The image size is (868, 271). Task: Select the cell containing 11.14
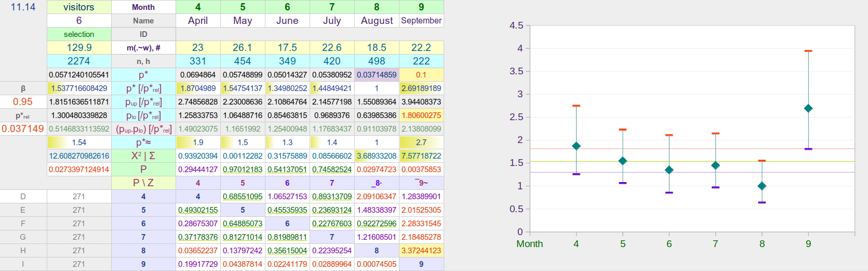point(23,7)
